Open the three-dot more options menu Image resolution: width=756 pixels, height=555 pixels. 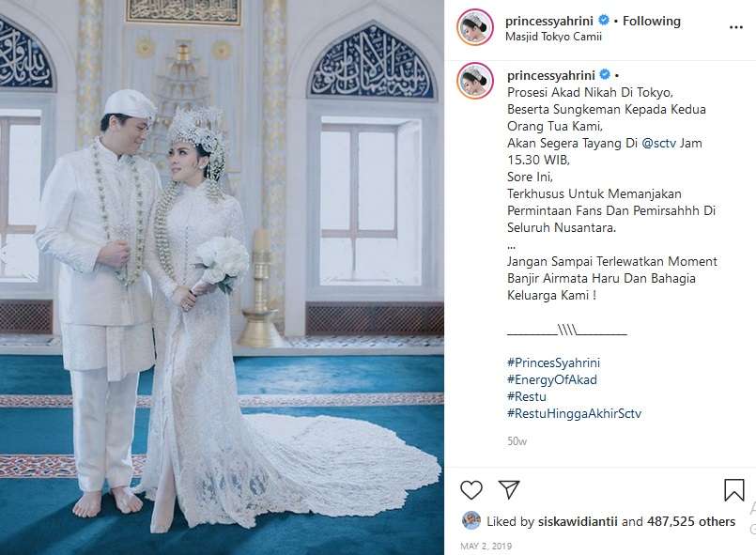[x=735, y=27]
